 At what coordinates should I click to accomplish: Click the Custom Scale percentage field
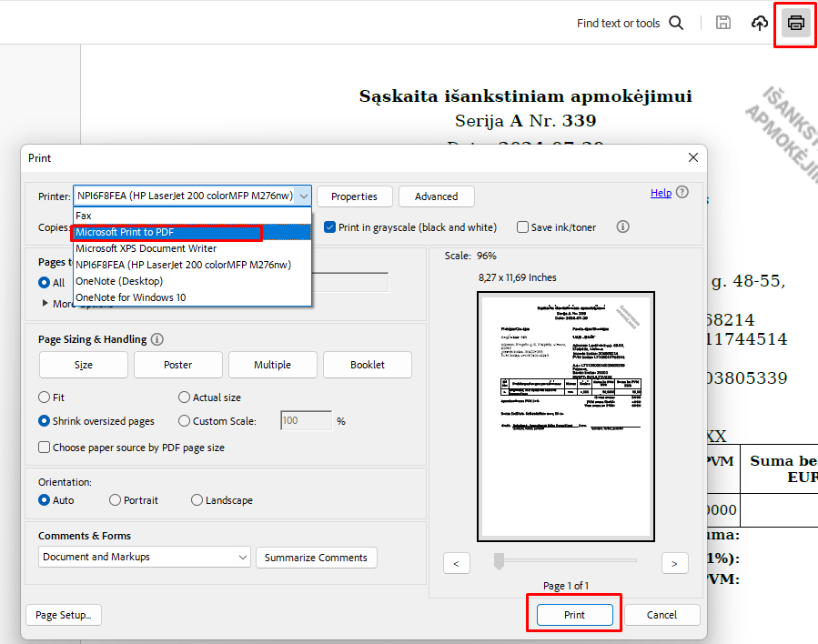(x=305, y=420)
